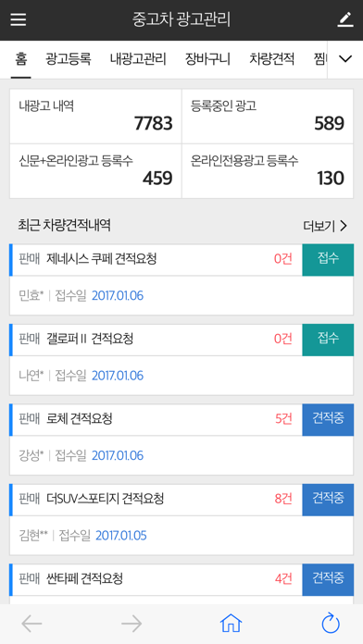Go back with the left arrow icon
This screenshot has height=644, width=363.
tap(31, 624)
